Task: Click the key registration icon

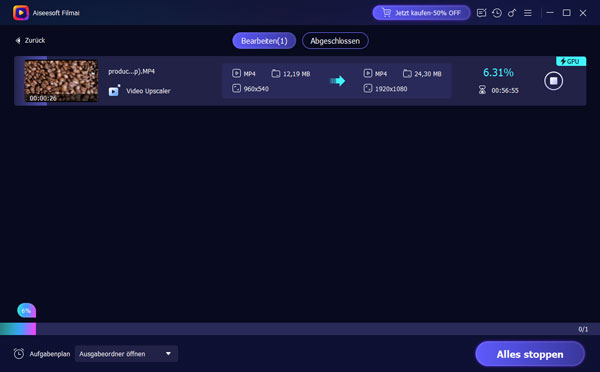Action: 512,13
